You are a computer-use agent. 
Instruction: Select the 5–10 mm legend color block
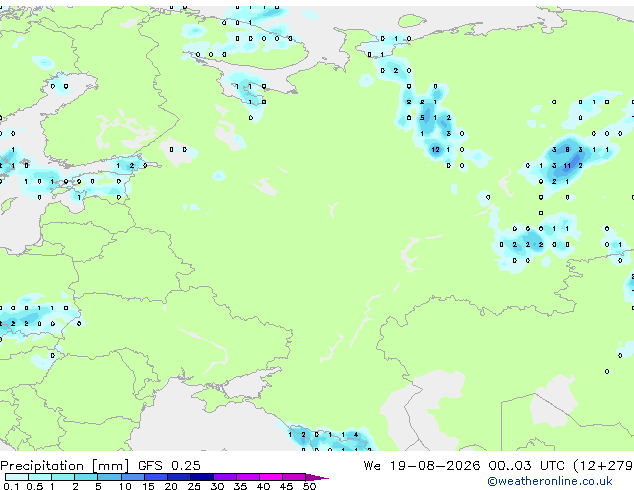(x=110, y=477)
